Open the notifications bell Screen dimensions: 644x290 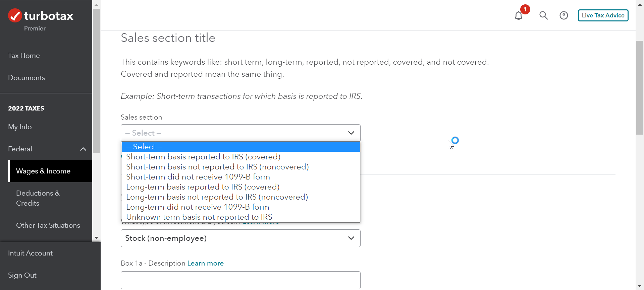(519, 15)
